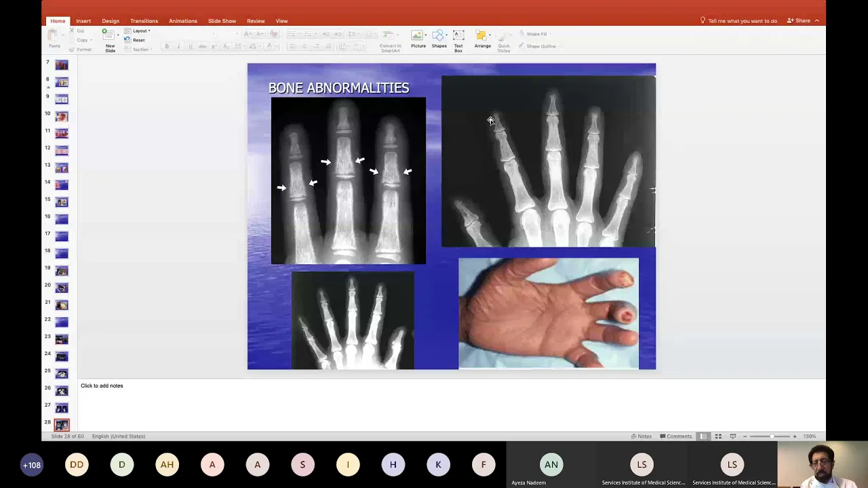Switch to Slide Sorter view
This screenshot has width=868, height=488.
(x=718, y=436)
